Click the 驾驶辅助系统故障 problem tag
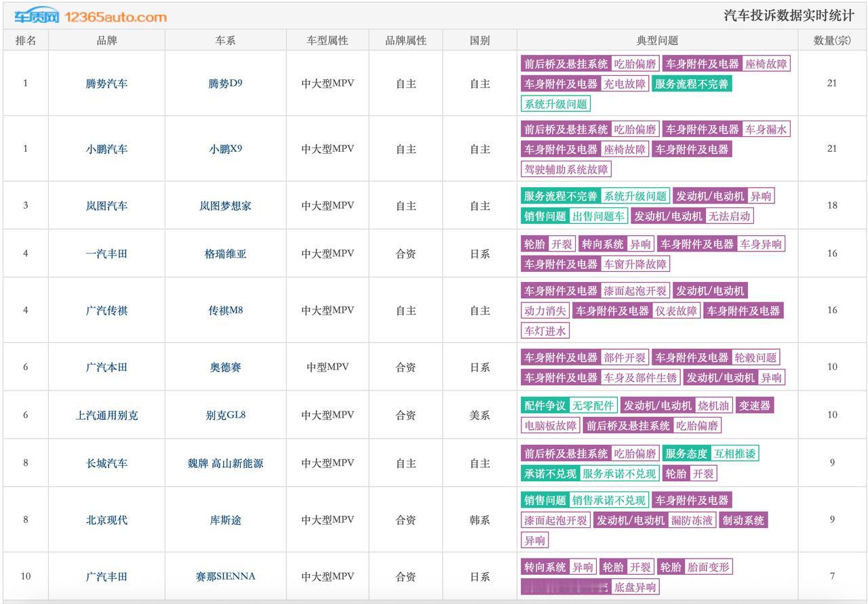 [566, 169]
